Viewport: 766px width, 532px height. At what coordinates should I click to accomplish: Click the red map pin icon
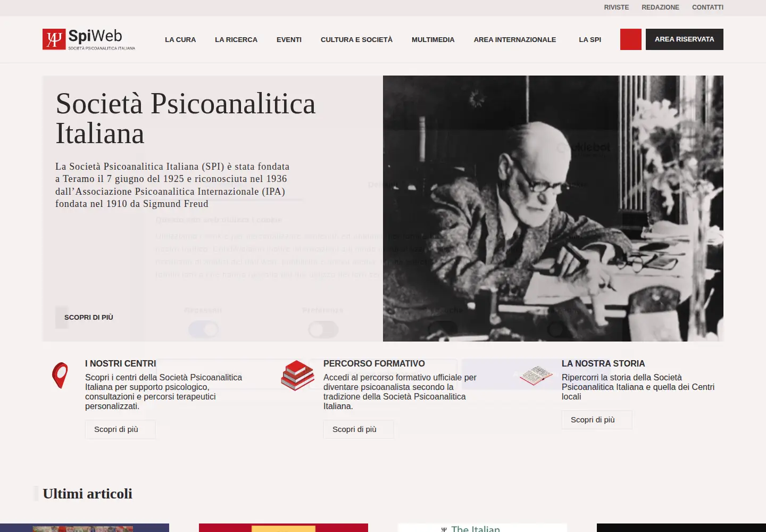[60, 376]
